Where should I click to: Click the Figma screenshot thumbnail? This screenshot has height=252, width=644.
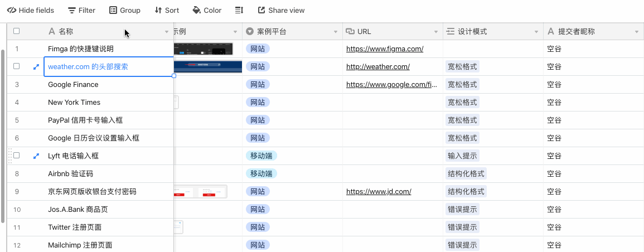coord(204,49)
